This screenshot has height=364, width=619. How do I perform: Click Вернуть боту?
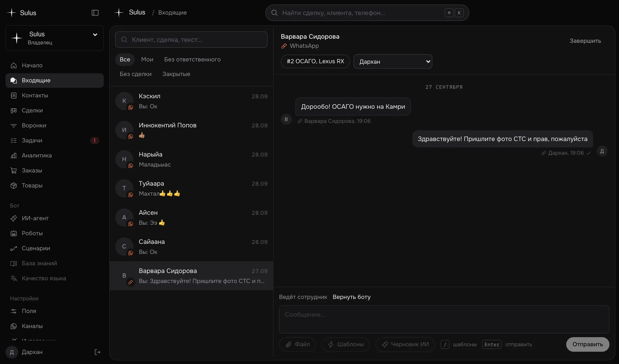[x=351, y=297]
